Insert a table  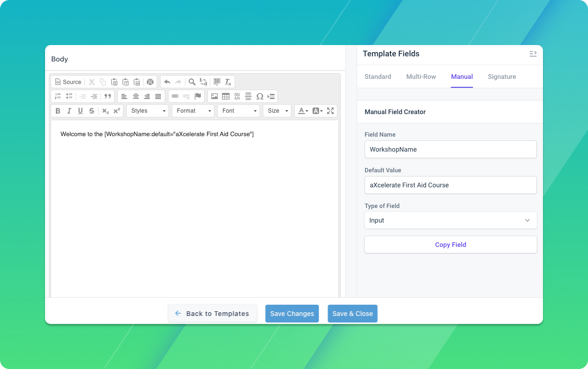coord(226,96)
